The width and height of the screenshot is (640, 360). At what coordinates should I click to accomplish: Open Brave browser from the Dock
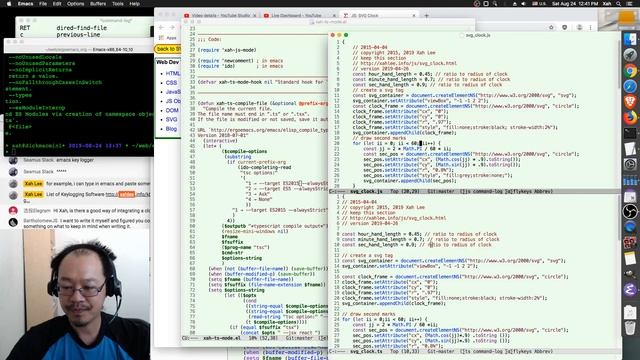point(630,102)
